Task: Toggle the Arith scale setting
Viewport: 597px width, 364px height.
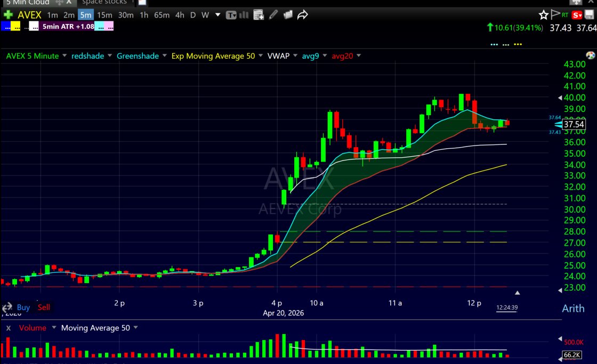Action: (x=573, y=308)
